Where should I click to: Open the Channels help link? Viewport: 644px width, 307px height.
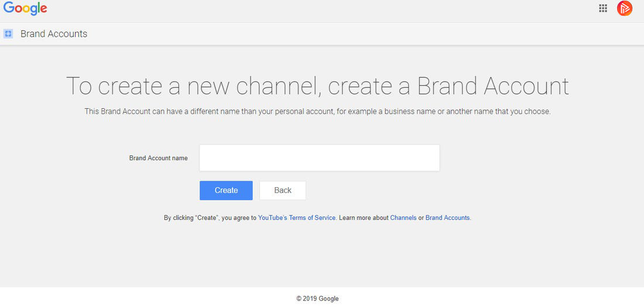[x=403, y=218]
